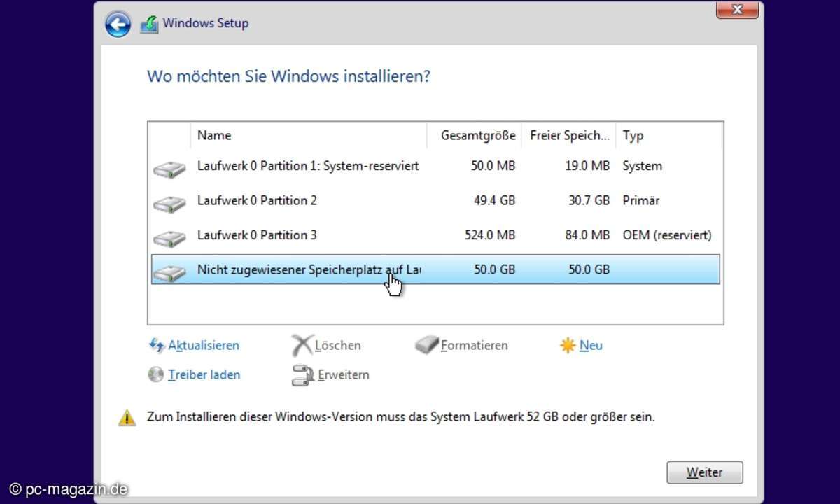This screenshot has width=840, height=504.
Task: Click drive icon of Laufwerk 0 Partition 2
Action: pyautogui.click(x=169, y=203)
